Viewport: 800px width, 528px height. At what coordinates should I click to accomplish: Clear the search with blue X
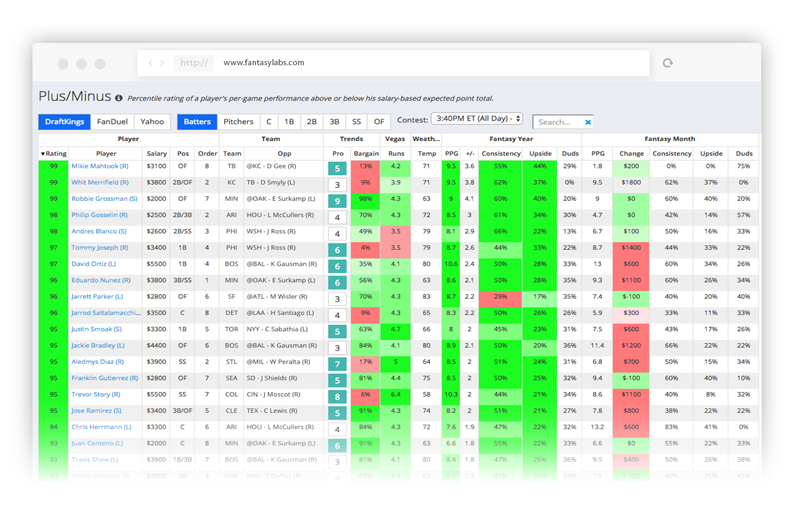coord(588,122)
